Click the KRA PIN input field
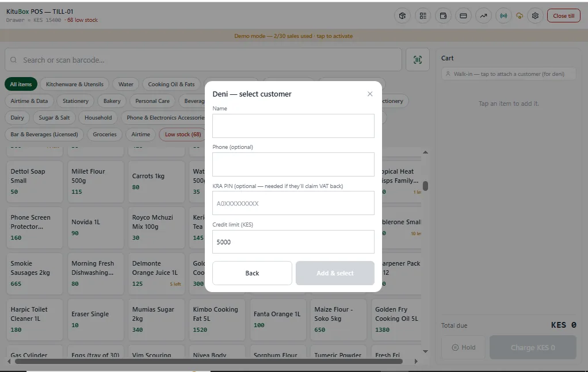This screenshot has height=372, width=588. point(293,203)
